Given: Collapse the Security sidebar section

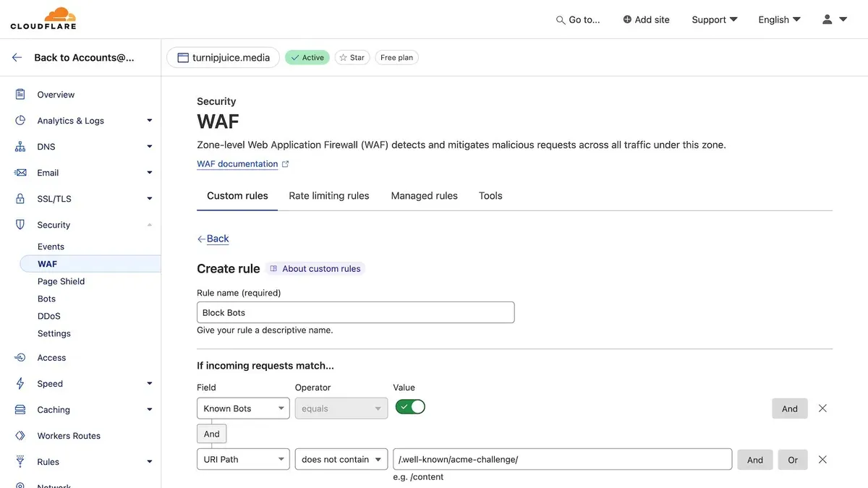Looking at the screenshot, I should (150, 225).
